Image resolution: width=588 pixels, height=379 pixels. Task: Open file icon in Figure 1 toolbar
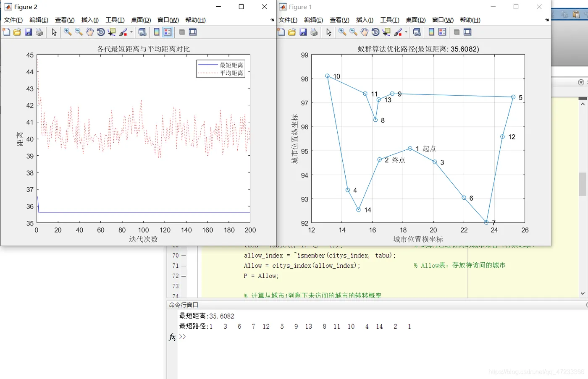(x=292, y=32)
